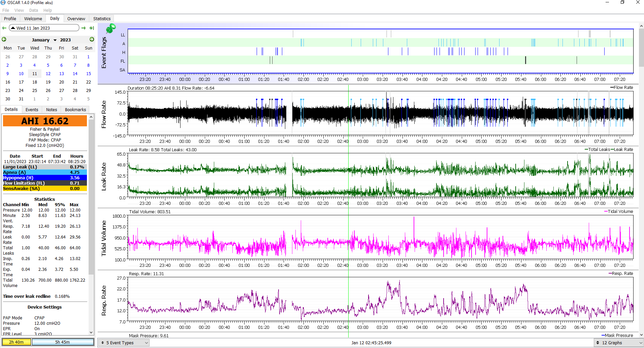
Task: Click the details panel vertical scrollbar
Action: tap(91, 225)
